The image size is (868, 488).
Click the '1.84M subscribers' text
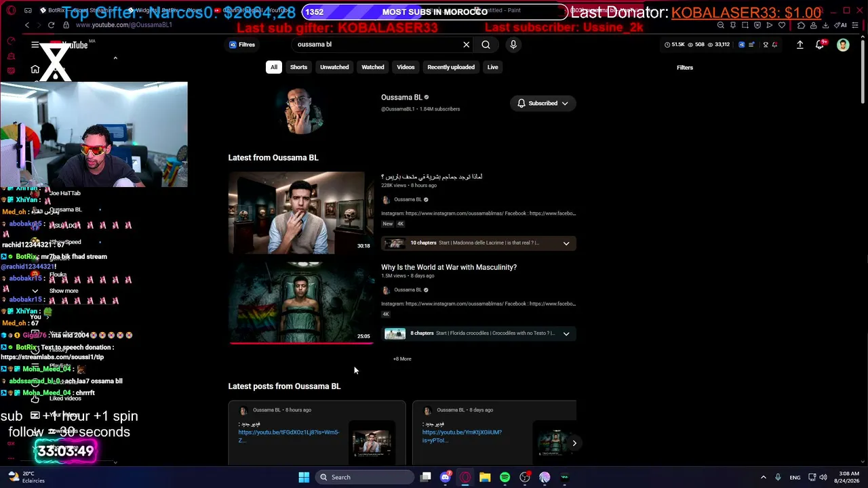pyautogui.click(x=439, y=109)
